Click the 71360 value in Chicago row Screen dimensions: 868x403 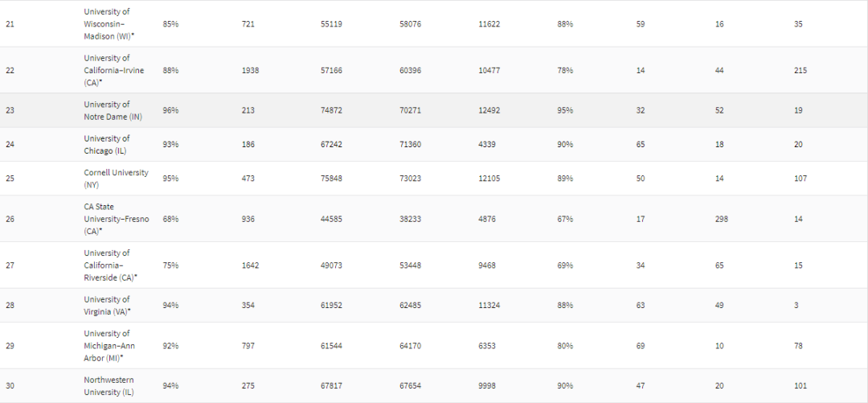click(x=410, y=145)
